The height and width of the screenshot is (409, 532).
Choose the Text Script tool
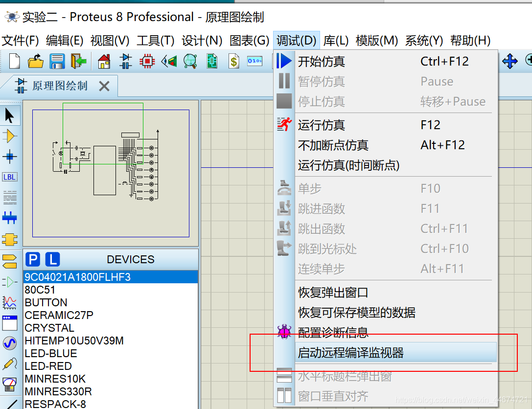10,197
